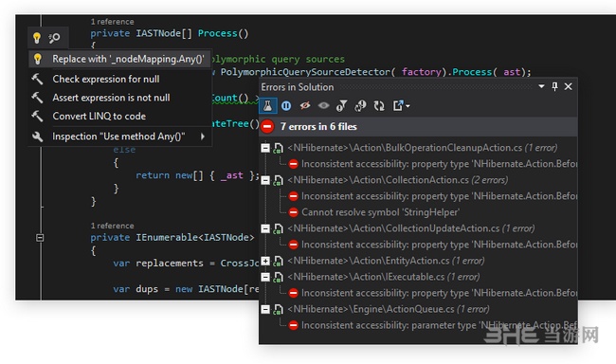Collapse the CollectionAction.cs node
Image resolution: width=616 pixels, height=364 pixels.
click(x=265, y=180)
